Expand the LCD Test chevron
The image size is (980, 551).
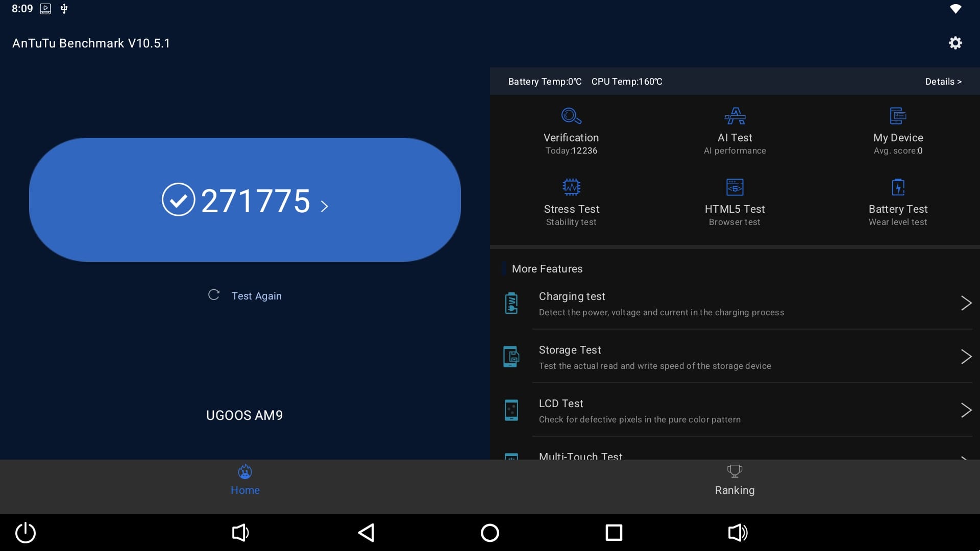click(966, 410)
